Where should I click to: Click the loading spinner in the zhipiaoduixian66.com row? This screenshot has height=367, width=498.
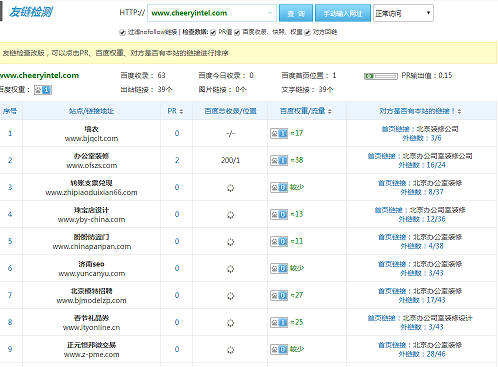click(230, 188)
